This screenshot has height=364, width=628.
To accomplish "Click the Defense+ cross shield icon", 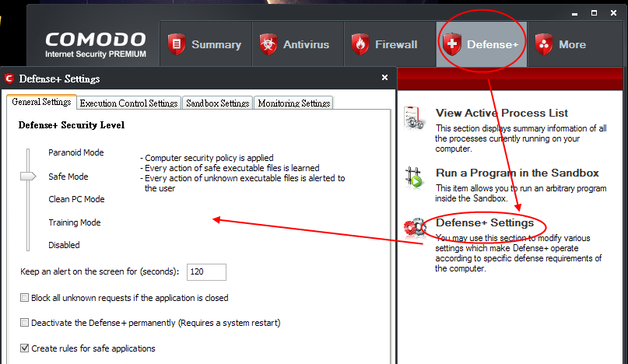I will (452, 44).
